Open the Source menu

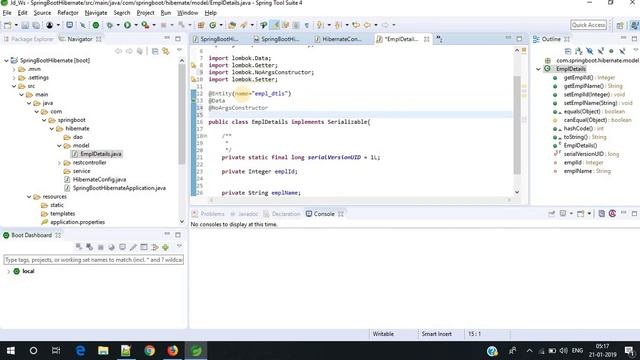point(42,13)
